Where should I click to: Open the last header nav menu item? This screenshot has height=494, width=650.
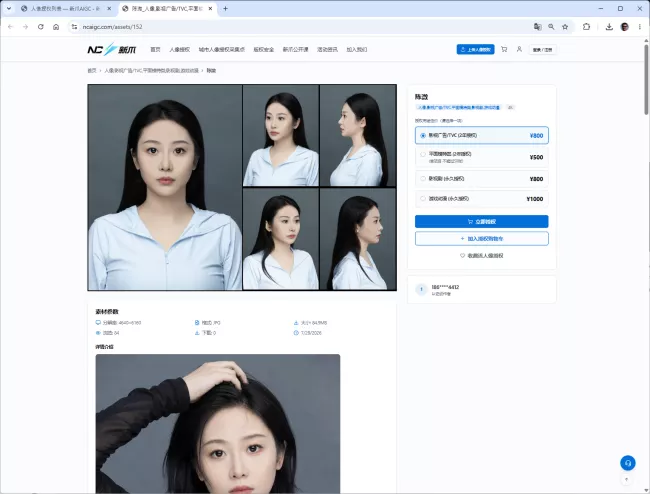pyautogui.click(x=357, y=49)
